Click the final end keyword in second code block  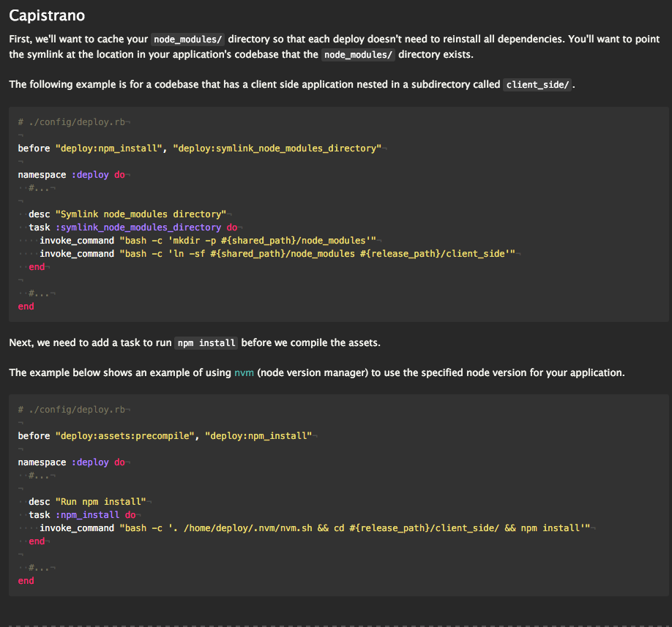(26, 581)
